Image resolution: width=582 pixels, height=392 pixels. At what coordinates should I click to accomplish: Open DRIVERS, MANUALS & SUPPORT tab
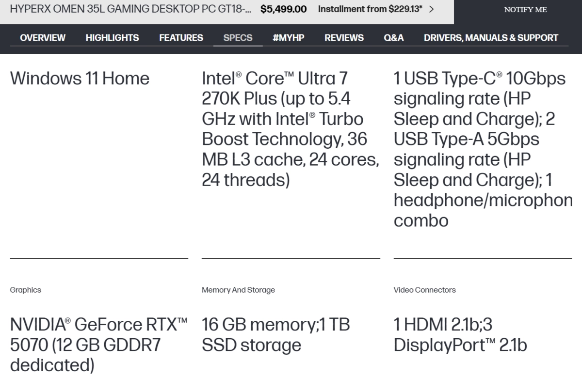[491, 38]
